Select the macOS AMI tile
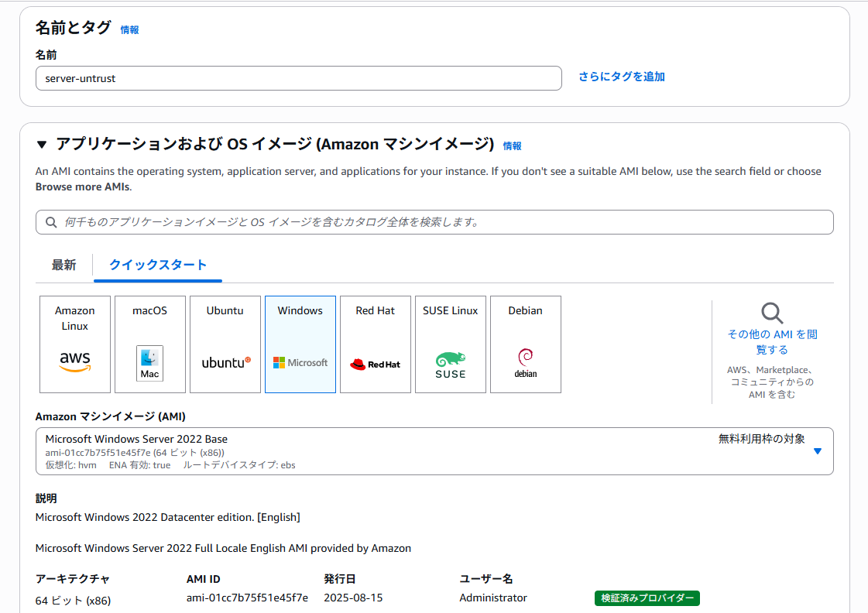The width and height of the screenshot is (868, 613). [150, 344]
